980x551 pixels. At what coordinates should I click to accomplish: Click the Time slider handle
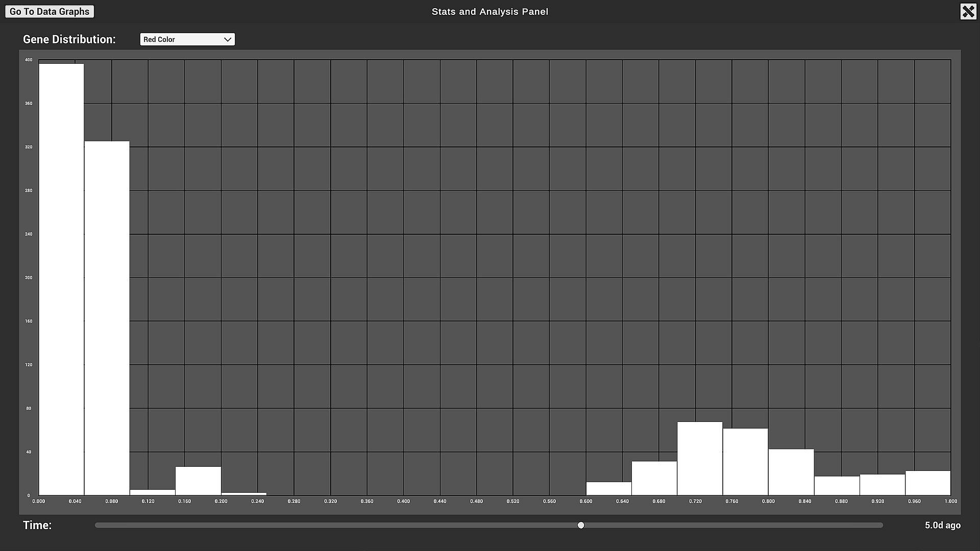click(581, 525)
